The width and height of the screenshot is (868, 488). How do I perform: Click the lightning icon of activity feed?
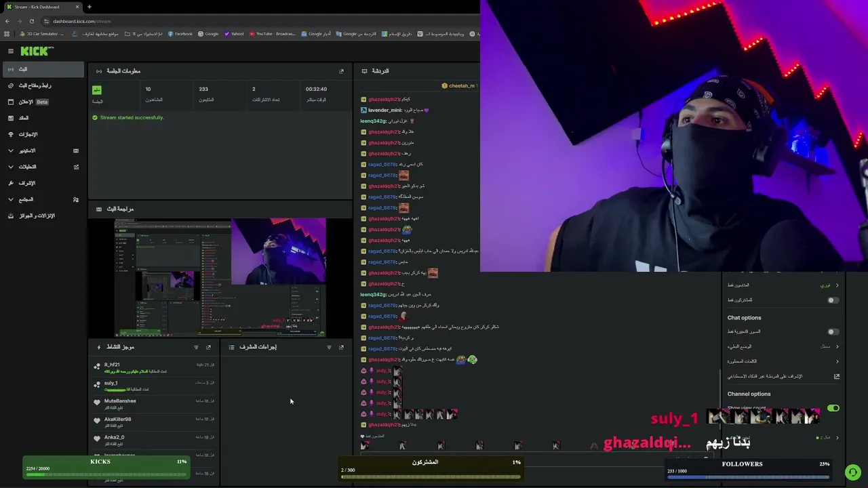[99, 347]
